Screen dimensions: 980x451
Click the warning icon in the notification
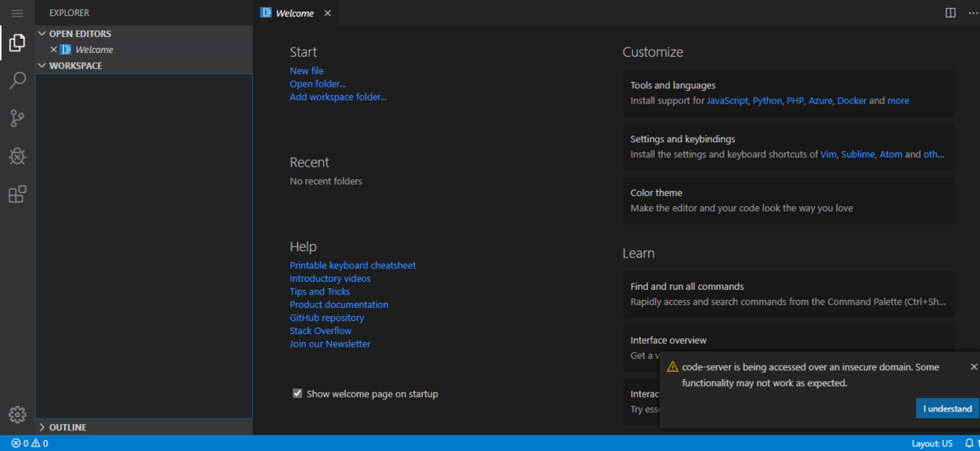tap(673, 366)
